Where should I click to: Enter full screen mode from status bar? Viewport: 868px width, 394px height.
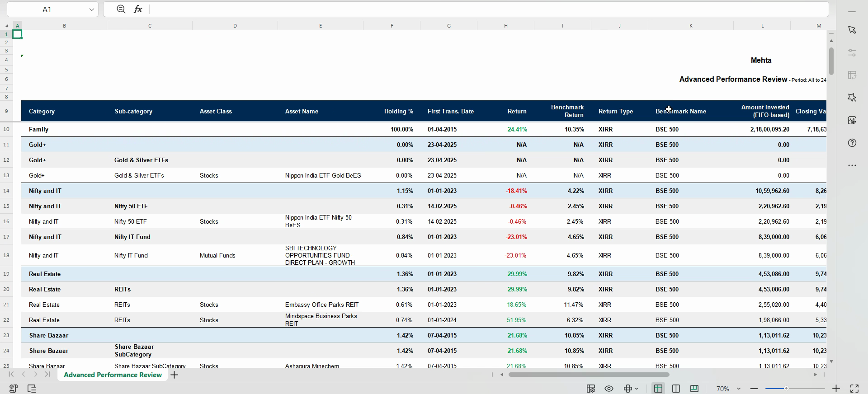tap(854, 389)
